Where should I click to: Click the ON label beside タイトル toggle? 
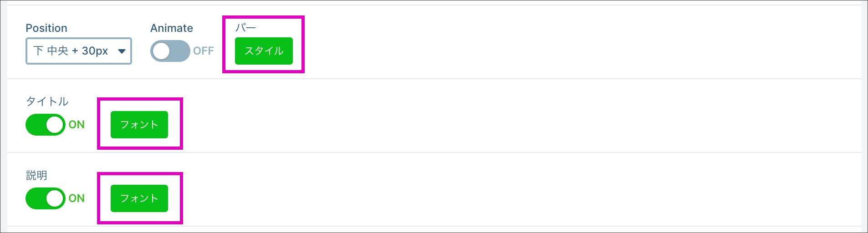pos(77,125)
